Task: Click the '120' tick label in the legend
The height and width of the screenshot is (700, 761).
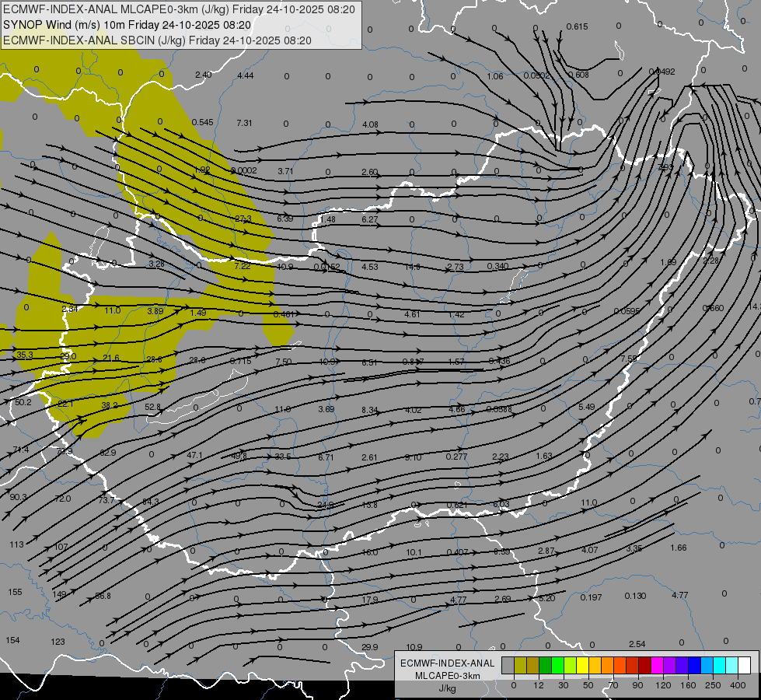Action: (x=663, y=685)
